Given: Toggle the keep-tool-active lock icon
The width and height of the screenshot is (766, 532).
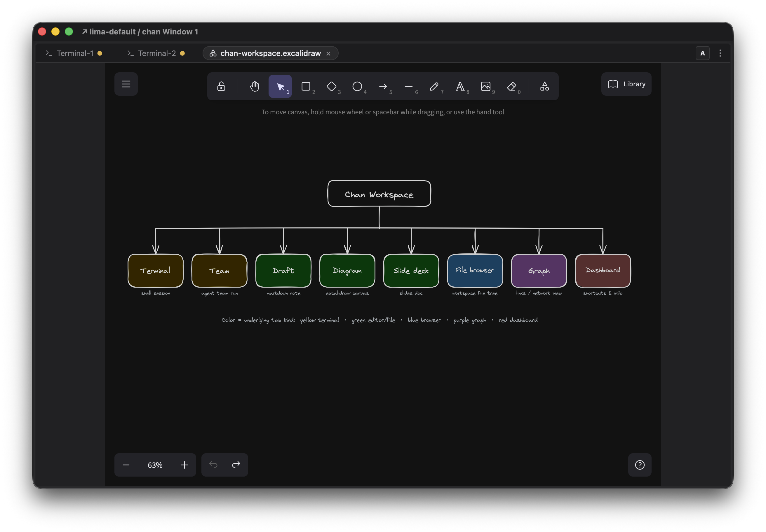Looking at the screenshot, I should point(221,86).
